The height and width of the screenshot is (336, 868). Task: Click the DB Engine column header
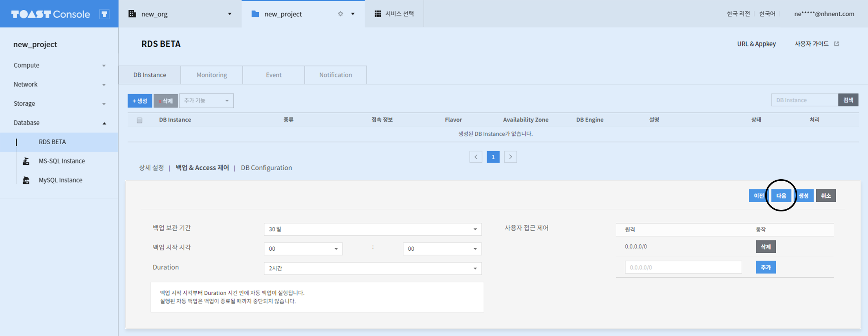590,119
